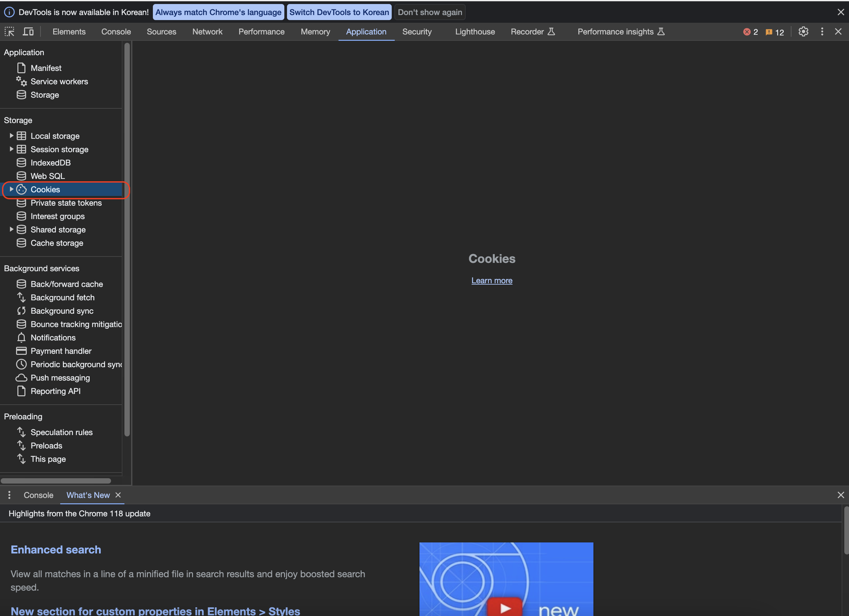
Task: Play the What's New video thumbnail
Action: click(x=505, y=608)
